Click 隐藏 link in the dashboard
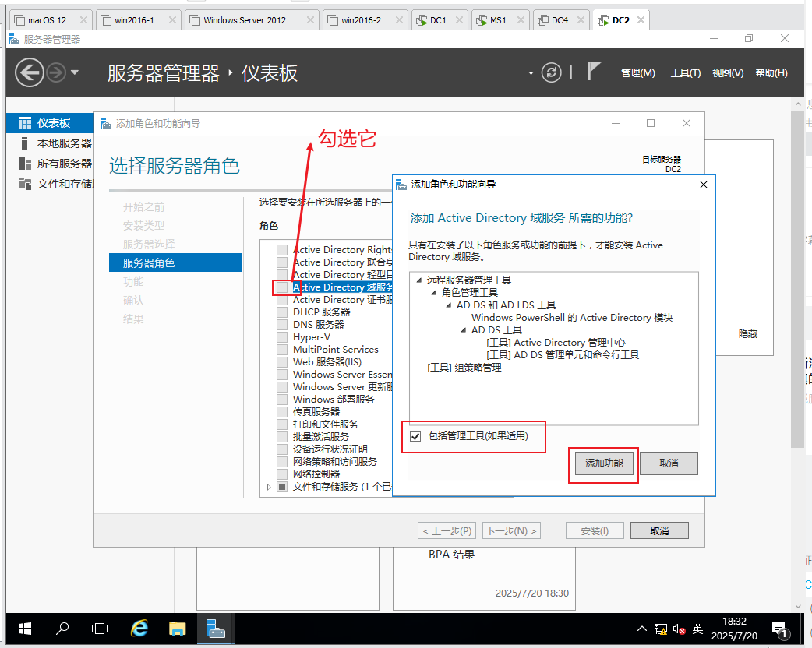The height and width of the screenshot is (648, 812). 748,334
